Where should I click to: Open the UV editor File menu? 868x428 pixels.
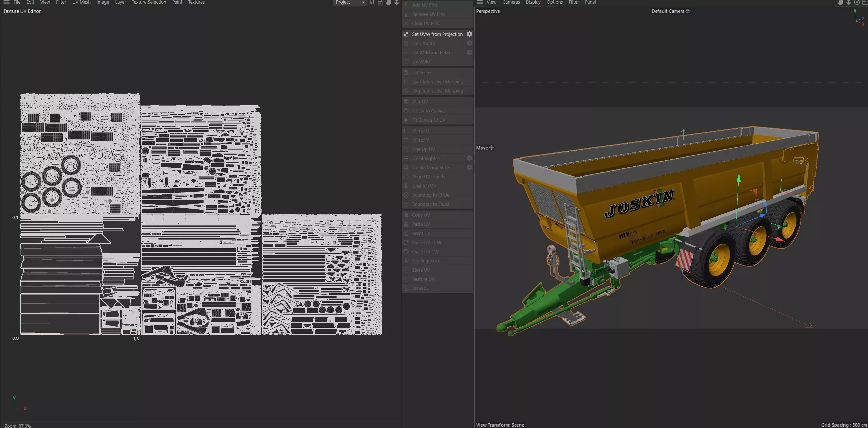click(17, 2)
